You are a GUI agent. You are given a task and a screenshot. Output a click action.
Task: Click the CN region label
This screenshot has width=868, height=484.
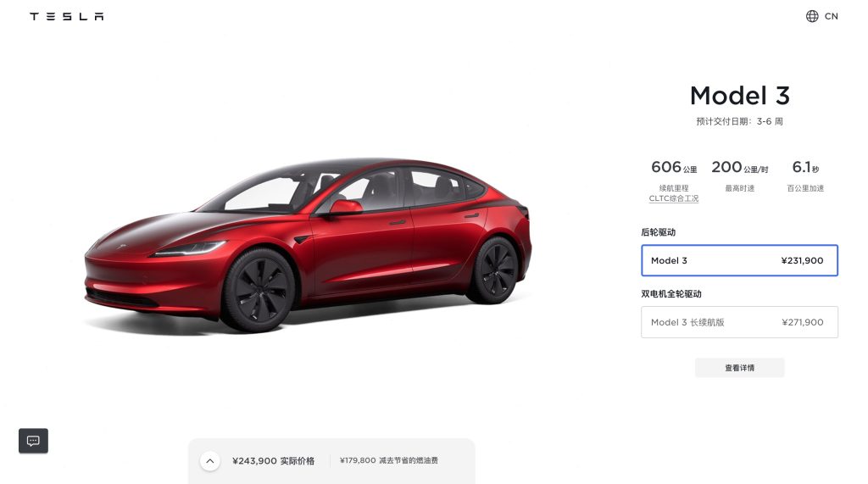click(831, 17)
